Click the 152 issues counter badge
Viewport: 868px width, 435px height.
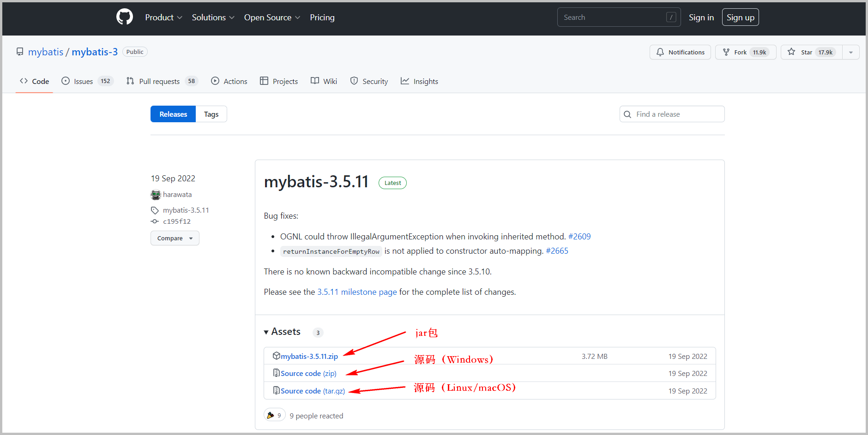pyautogui.click(x=105, y=81)
